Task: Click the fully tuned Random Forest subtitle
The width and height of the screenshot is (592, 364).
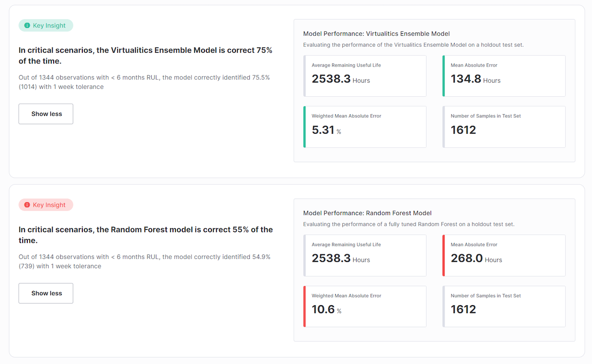Action: coord(409,224)
